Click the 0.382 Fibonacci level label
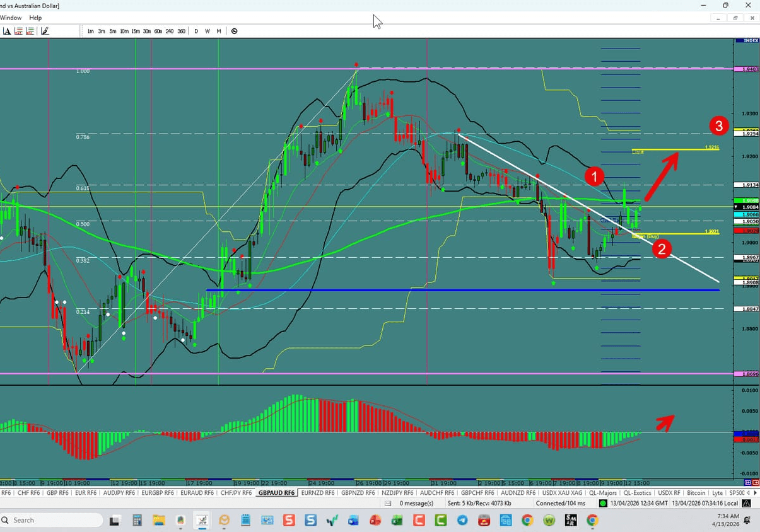This screenshot has width=760, height=532. 83,260
